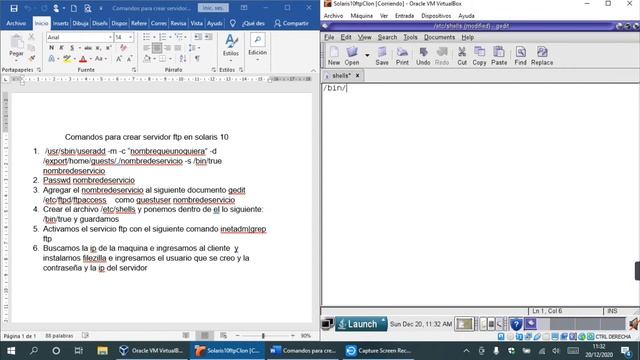Screen dimensions: 640x360
Task: Click the yellow text highlight color swatch
Action: tap(67, 60)
